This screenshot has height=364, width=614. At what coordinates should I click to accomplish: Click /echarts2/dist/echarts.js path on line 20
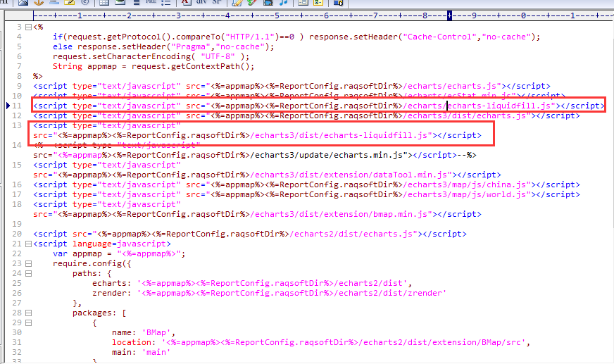(351, 234)
